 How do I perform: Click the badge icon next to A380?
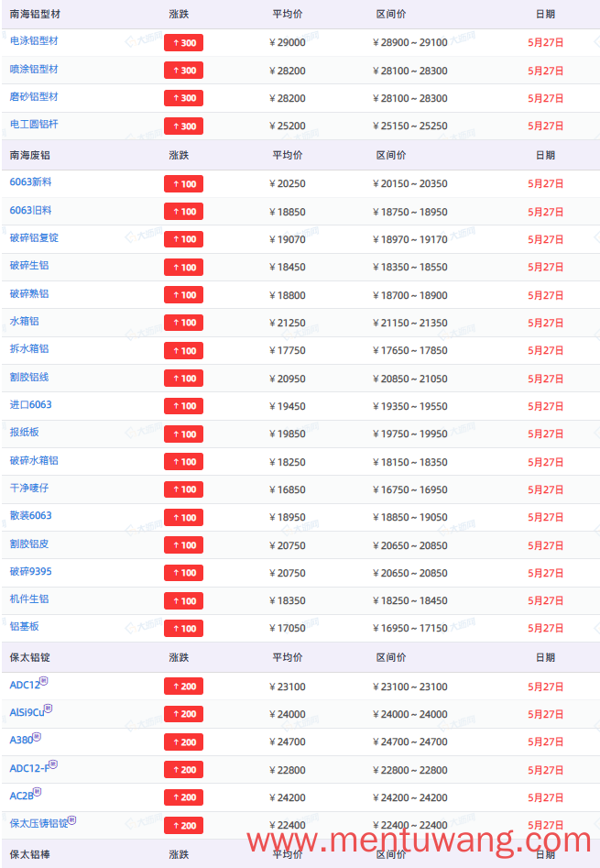(37, 737)
